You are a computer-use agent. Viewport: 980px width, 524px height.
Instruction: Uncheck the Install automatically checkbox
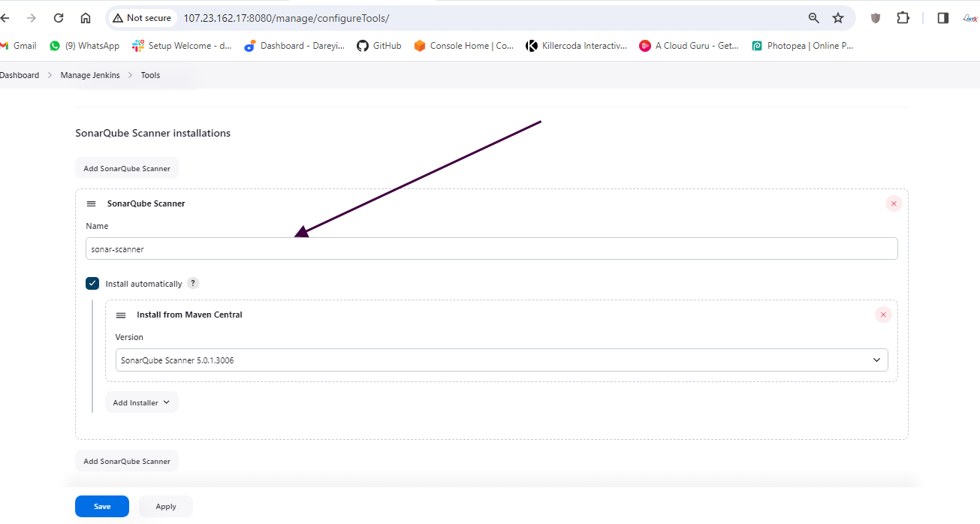92,284
